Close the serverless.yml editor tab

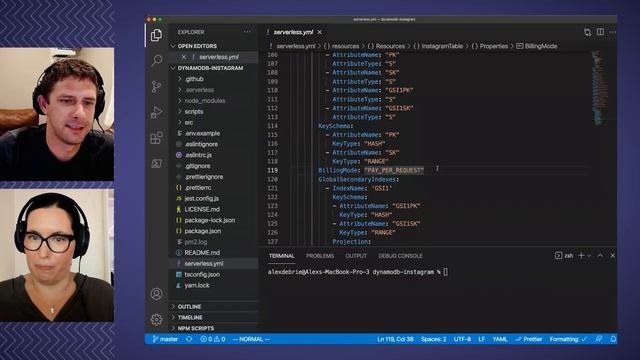click(x=320, y=32)
